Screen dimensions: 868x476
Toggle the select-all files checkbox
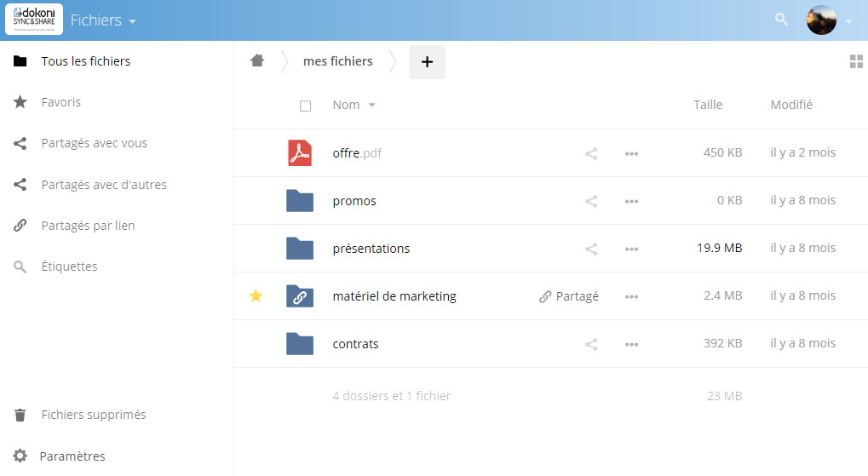point(305,106)
